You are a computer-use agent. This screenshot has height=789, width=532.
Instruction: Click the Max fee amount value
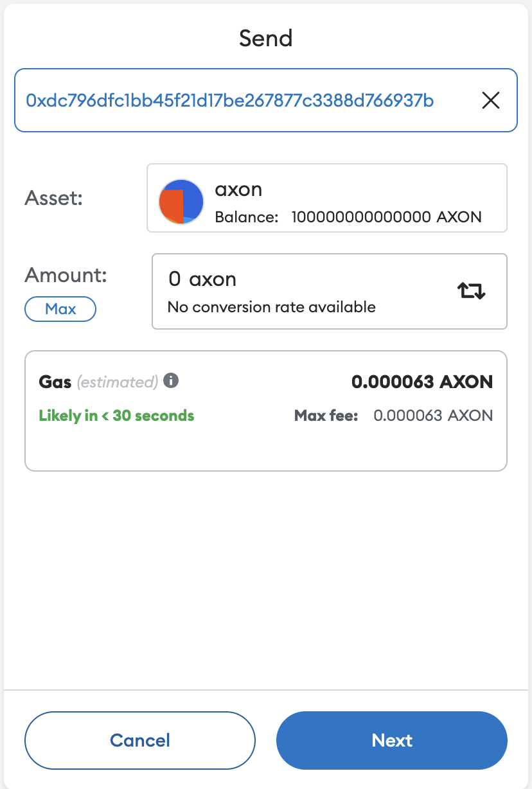(433, 416)
